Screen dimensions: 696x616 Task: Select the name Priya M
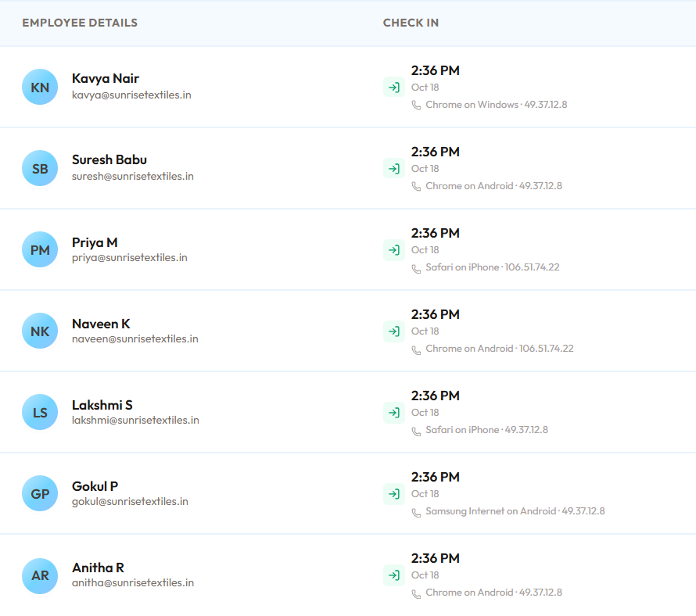(x=95, y=242)
